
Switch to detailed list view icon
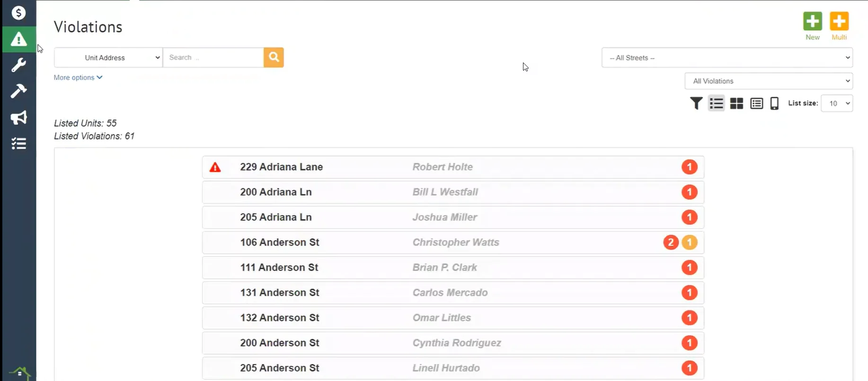click(756, 103)
